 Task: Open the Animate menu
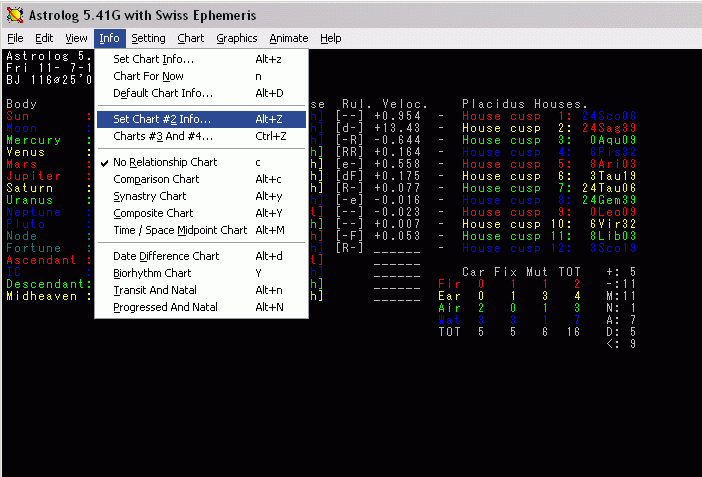[289, 39]
